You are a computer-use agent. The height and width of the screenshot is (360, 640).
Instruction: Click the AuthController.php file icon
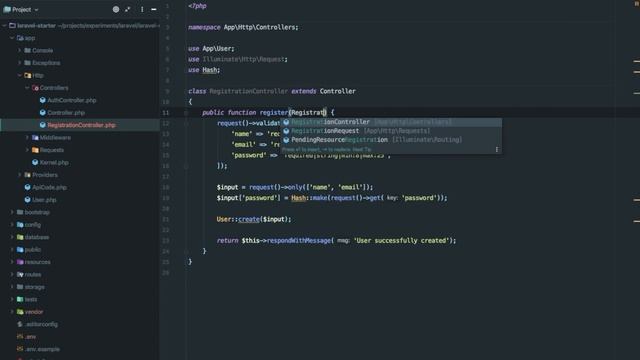[x=42, y=100]
